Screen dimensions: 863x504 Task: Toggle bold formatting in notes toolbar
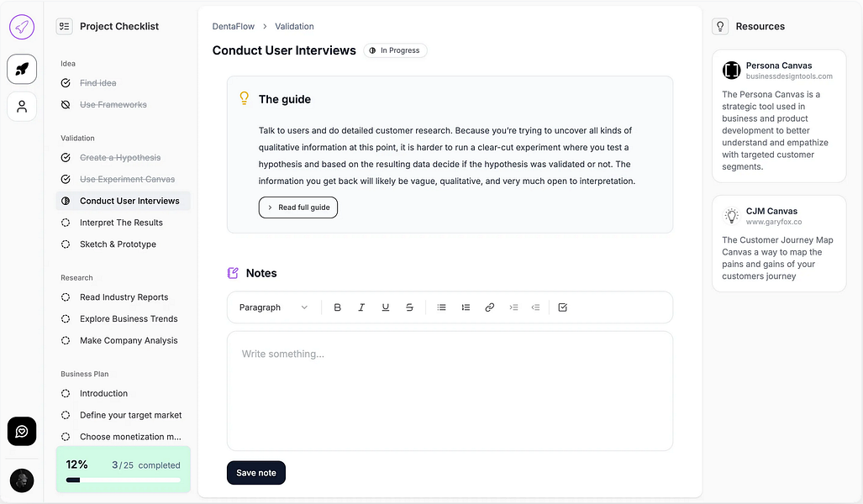click(338, 307)
